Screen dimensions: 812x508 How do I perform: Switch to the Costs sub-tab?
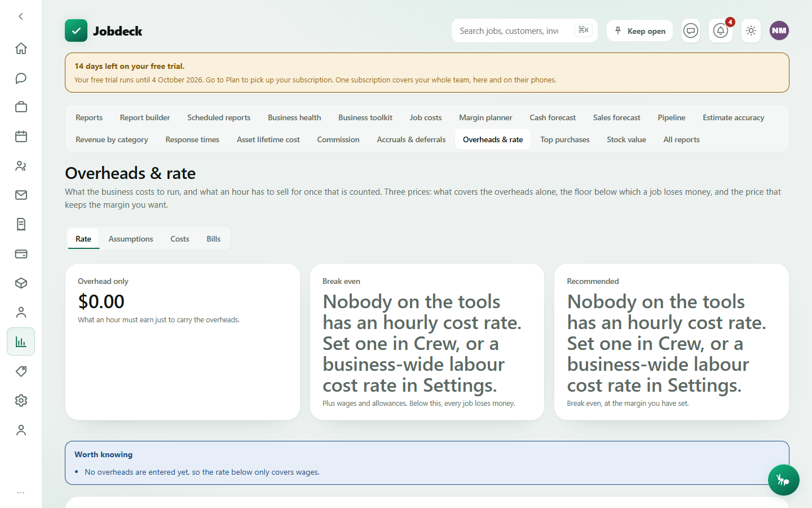(x=180, y=239)
